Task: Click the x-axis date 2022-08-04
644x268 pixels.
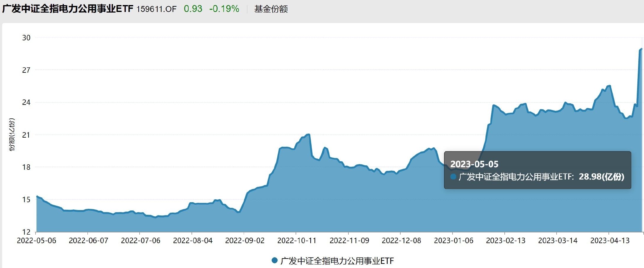Action: point(193,241)
